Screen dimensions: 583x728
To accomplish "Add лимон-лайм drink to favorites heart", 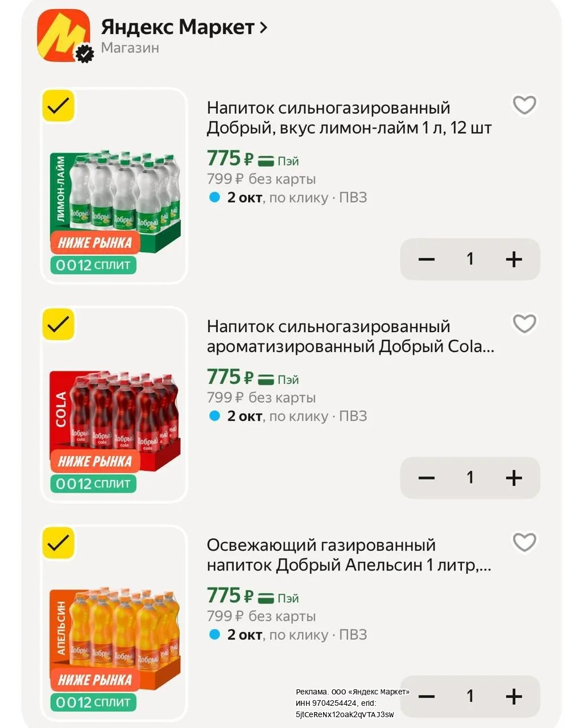I will pyautogui.click(x=524, y=105).
